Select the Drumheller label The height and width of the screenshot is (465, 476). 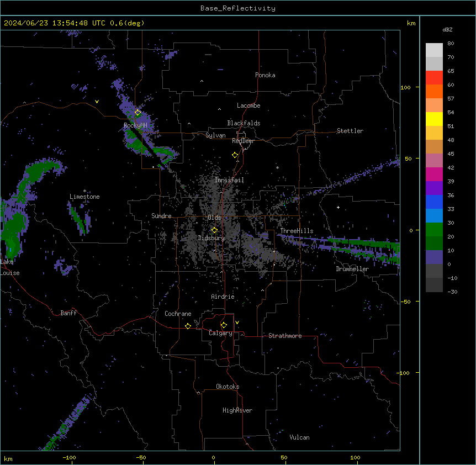click(352, 269)
